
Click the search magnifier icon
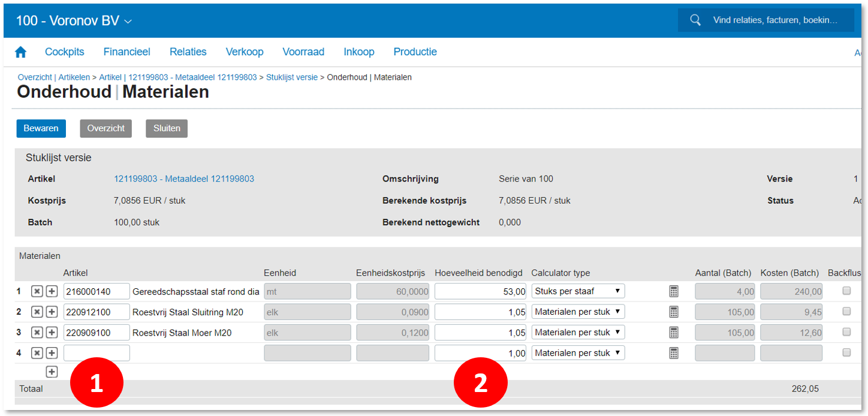click(x=695, y=20)
